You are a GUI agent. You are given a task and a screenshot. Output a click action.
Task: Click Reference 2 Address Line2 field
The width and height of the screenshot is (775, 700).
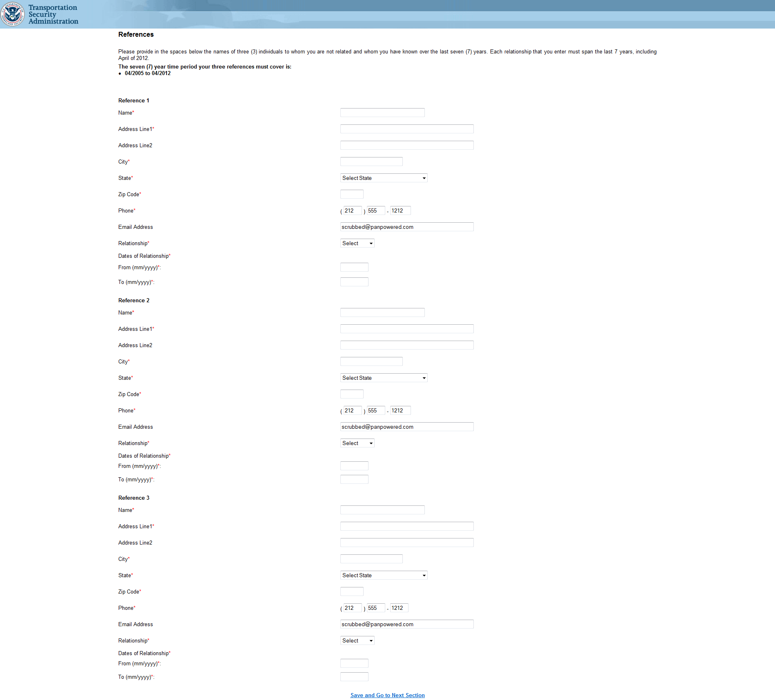407,345
